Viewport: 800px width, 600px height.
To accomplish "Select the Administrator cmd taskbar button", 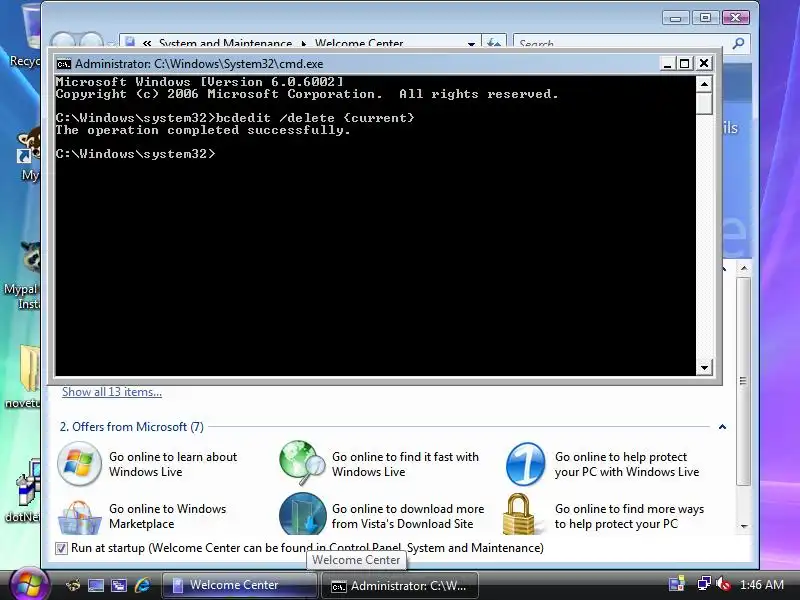I will (399, 586).
